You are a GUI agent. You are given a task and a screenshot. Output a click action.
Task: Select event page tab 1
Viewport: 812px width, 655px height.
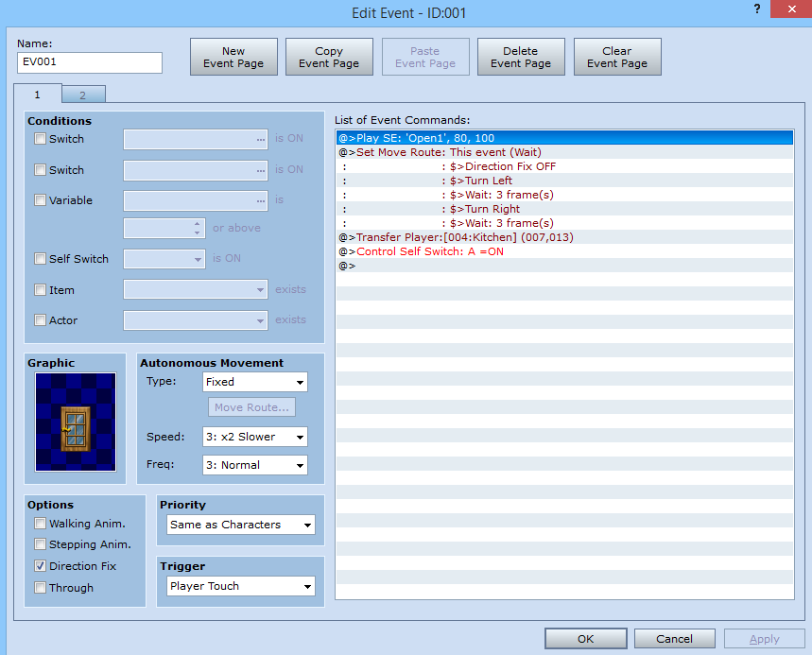pyautogui.click(x=38, y=95)
